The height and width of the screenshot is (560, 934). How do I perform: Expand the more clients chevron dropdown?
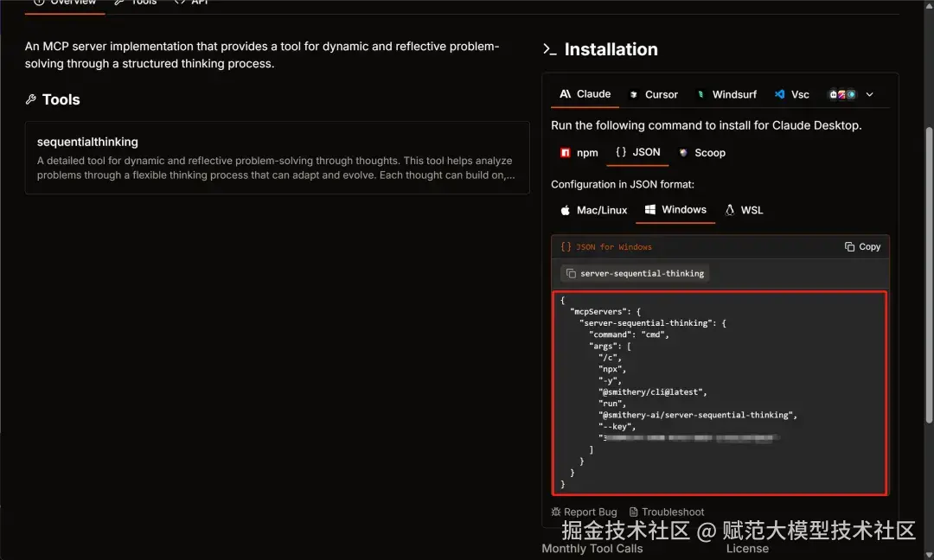(x=870, y=94)
